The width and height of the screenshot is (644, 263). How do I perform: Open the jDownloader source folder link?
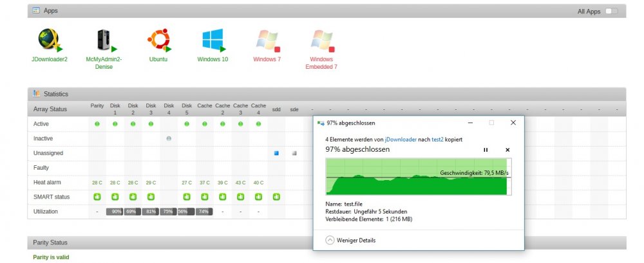click(x=401, y=140)
